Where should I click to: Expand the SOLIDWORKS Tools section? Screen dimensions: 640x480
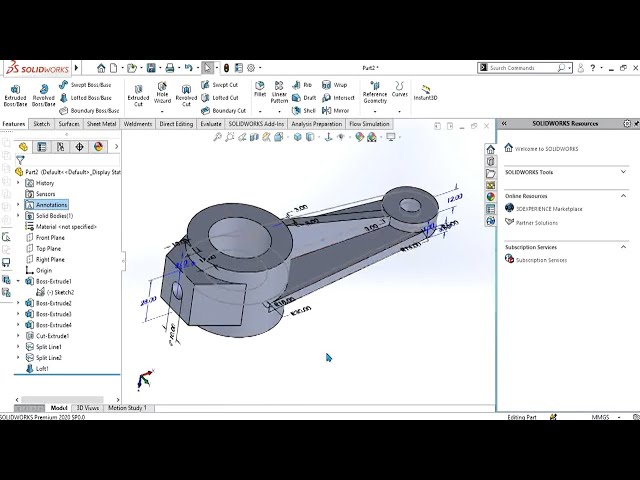[x=623, y=172]
